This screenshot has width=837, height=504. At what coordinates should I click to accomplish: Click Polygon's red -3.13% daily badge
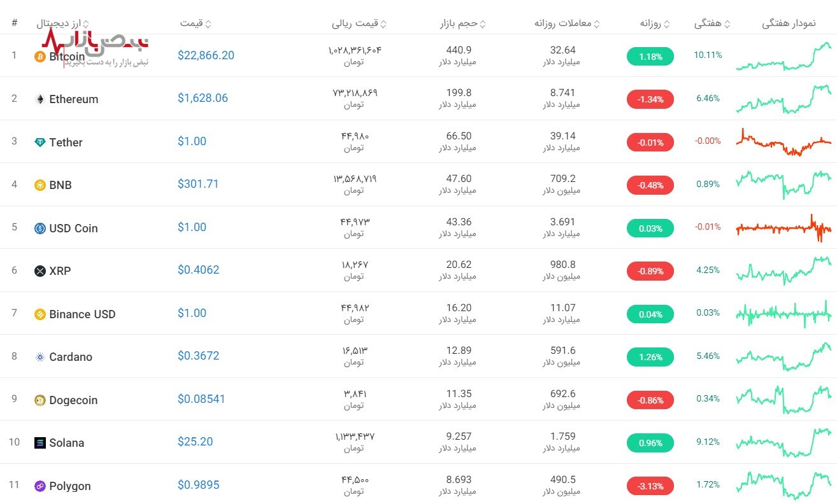click(x=650, y=486)
